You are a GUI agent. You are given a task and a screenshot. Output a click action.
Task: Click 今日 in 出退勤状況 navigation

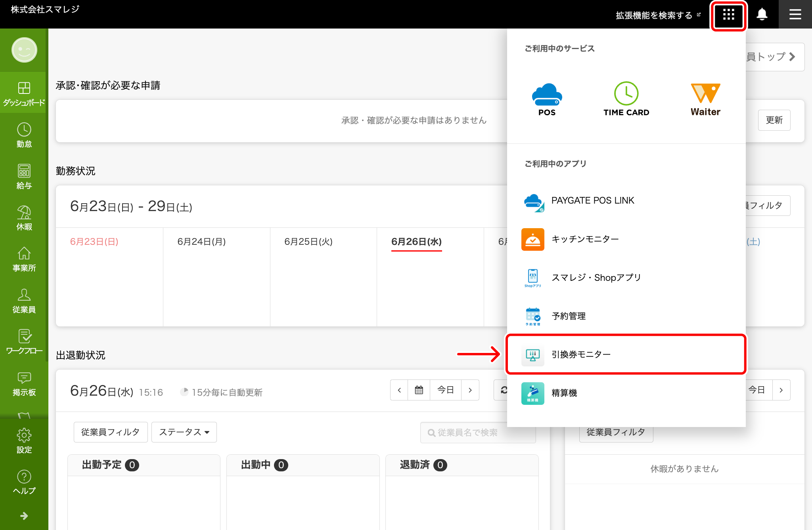click(x=446, y=390)
